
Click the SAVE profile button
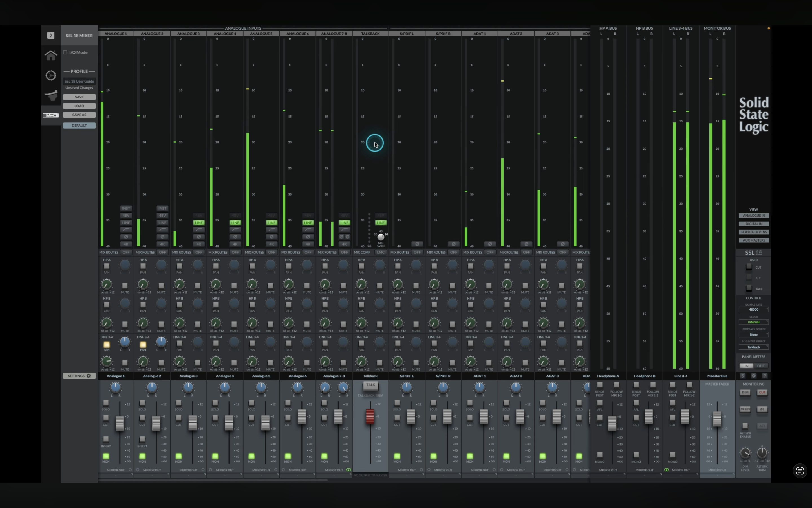point(79,97)
